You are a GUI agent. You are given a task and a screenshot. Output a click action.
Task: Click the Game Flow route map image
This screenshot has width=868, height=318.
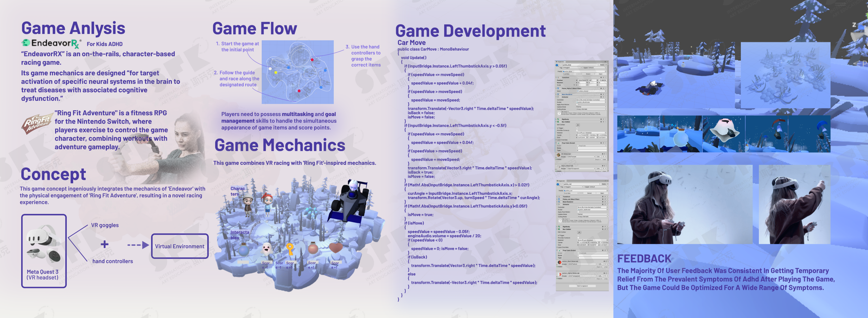(x=297, y=72)
